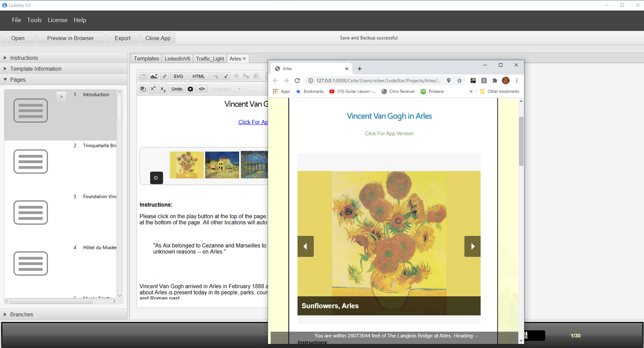Collapse the Pages panel
The image size is (644, 348).
(64, 79)
